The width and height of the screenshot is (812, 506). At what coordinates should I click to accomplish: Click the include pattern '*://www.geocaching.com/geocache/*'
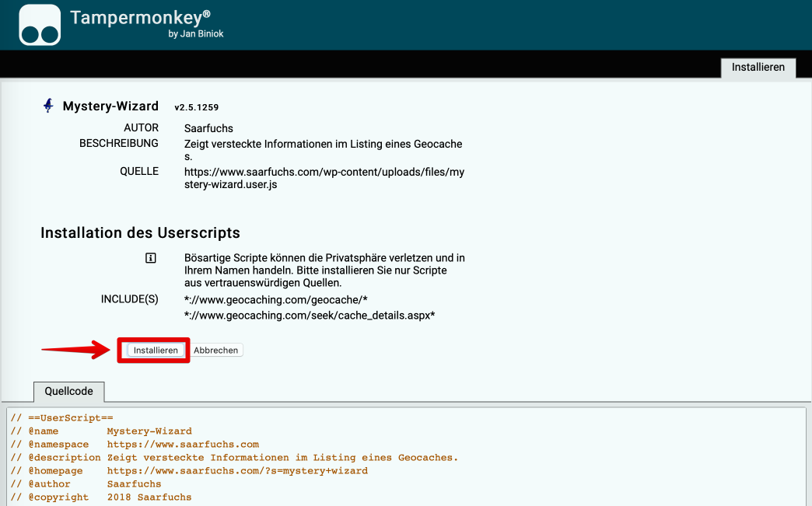coord(276,300)
